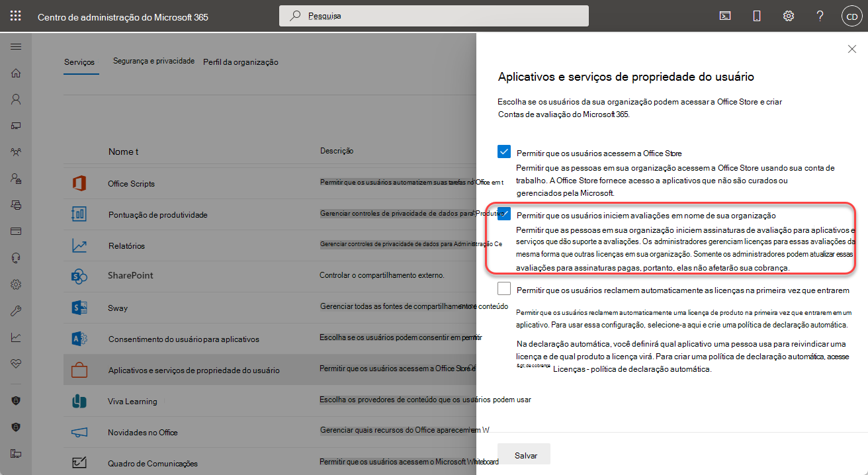Enable the automatic license claim checkbox

click(504, 288)
